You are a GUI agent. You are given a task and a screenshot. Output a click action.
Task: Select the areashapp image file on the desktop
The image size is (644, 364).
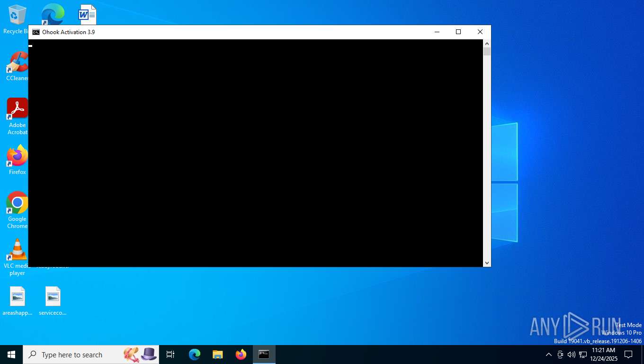tap(18, 301)
